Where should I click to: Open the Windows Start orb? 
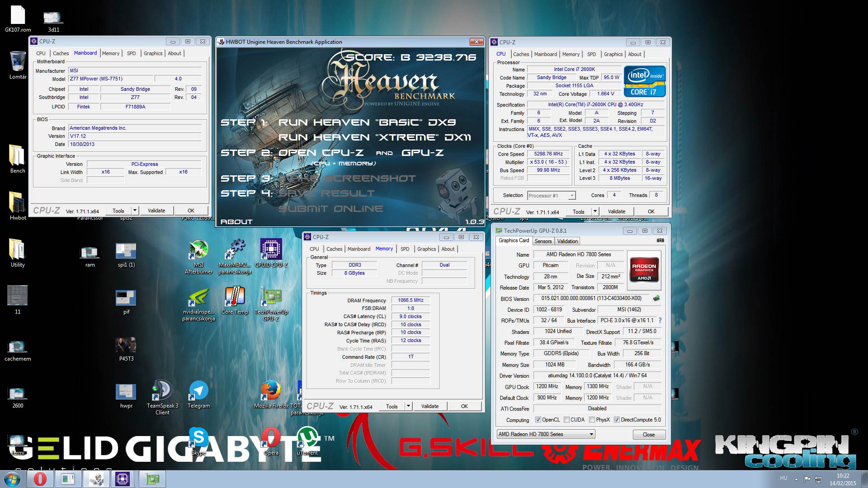point(12,479)
